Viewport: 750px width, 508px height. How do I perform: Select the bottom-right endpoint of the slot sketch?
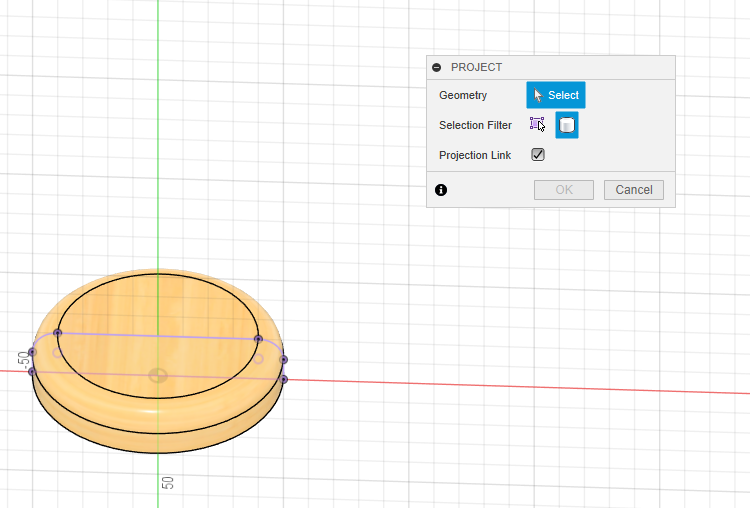point(284,379)
